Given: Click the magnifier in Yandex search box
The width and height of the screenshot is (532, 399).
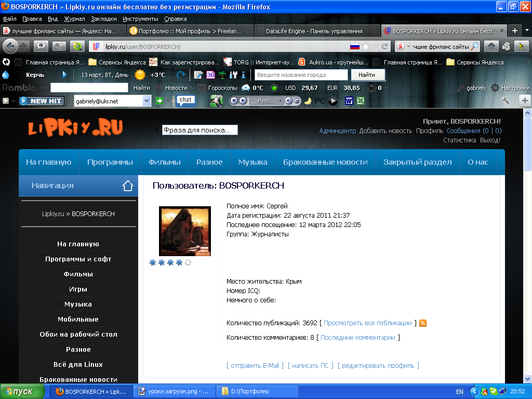Looking at the screenshot, I should 475,46.
